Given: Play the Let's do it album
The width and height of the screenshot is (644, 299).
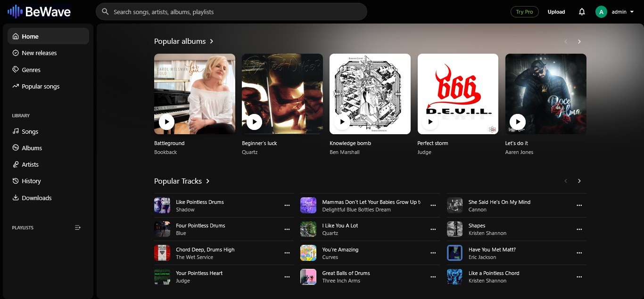Looking at the screenshot, I should (518, 122).
